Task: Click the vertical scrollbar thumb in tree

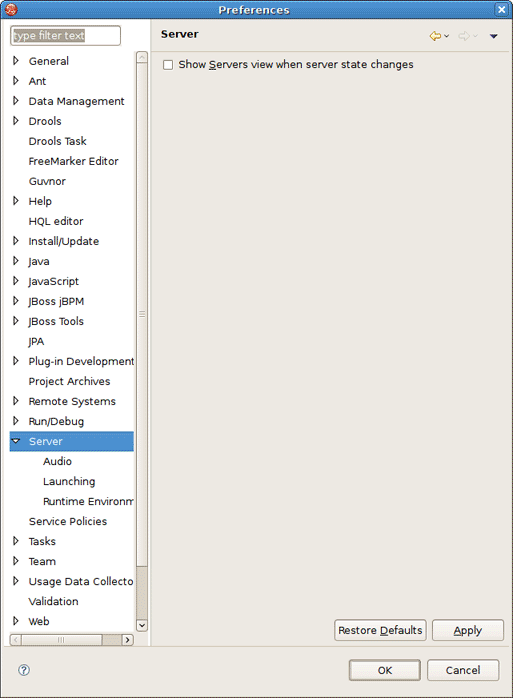Action: pos(142,314)
